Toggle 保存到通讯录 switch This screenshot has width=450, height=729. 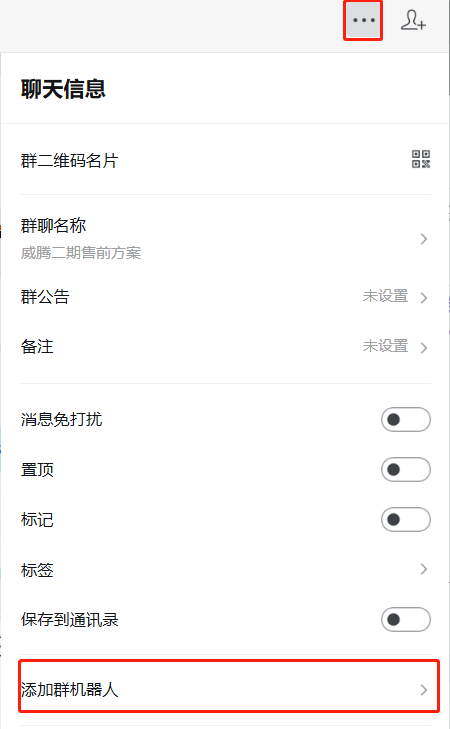click(x=406, y=619)
